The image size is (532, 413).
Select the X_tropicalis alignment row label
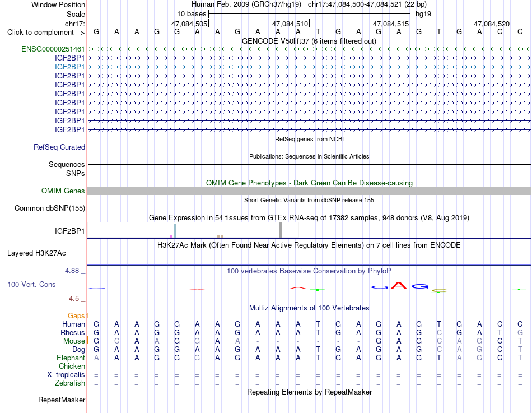[x=66, y=375]
